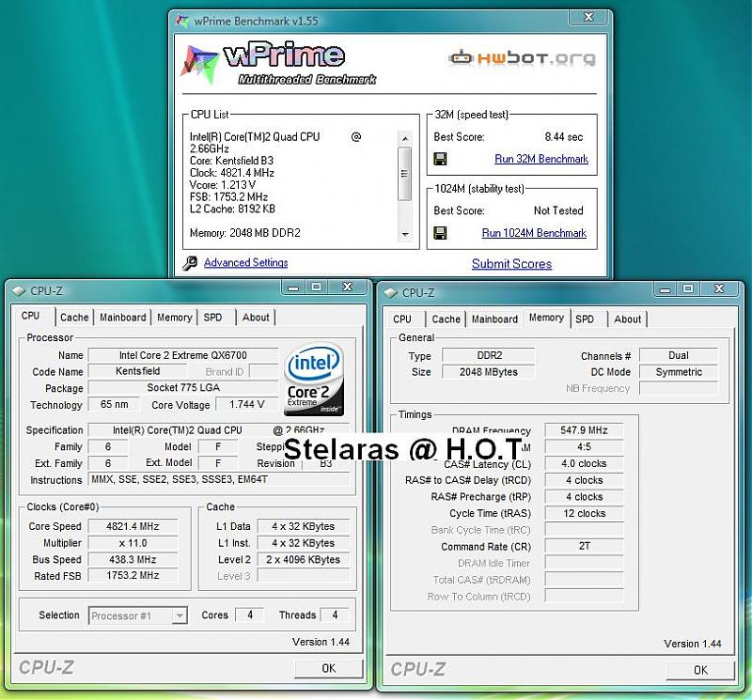
Task: Click the left CPU-Z window title icon
Action: (19, 291)
